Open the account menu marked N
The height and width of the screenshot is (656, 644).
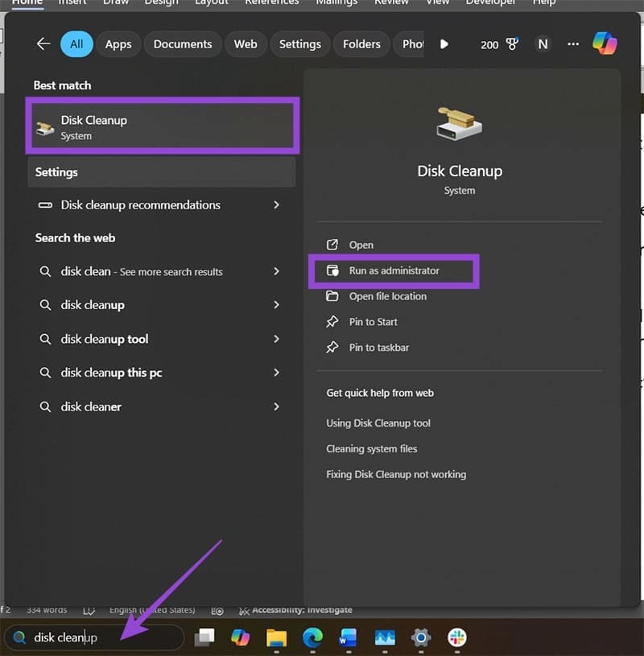[x=543, y=44]
